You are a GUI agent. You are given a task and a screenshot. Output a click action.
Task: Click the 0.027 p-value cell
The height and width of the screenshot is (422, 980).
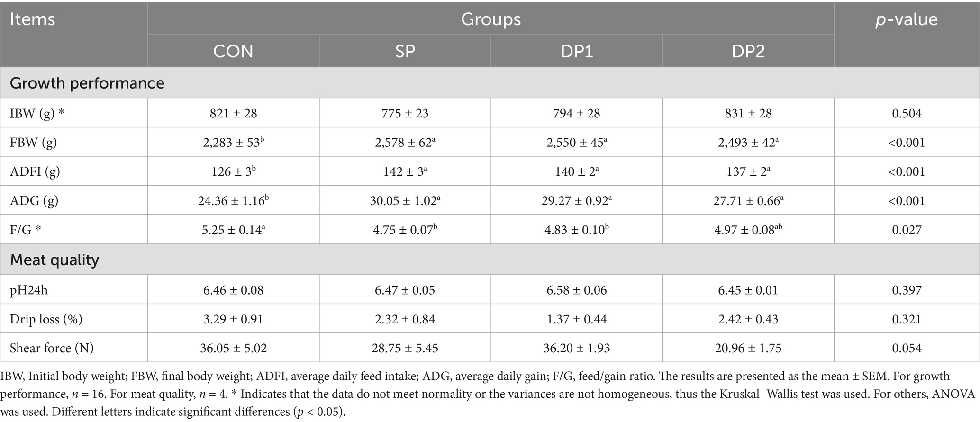pos(907,230)
